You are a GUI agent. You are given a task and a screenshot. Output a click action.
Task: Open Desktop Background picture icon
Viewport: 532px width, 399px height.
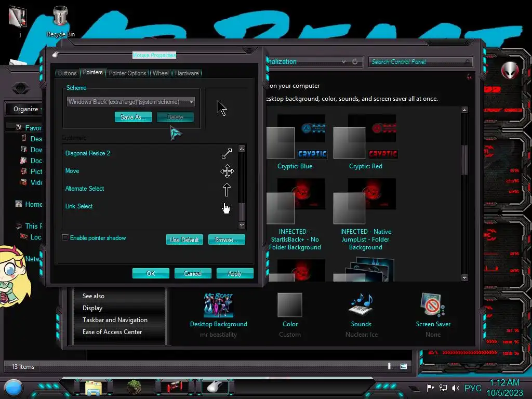[219, 304]
